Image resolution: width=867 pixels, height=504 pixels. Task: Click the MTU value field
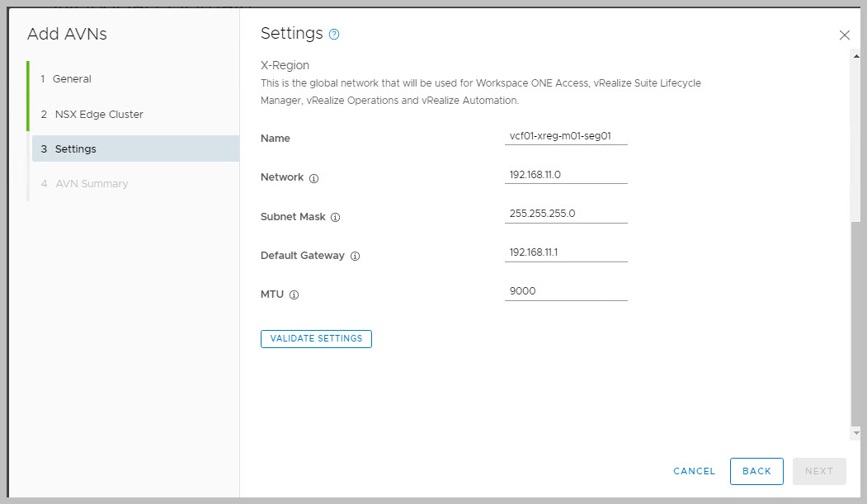click(566, 291)
